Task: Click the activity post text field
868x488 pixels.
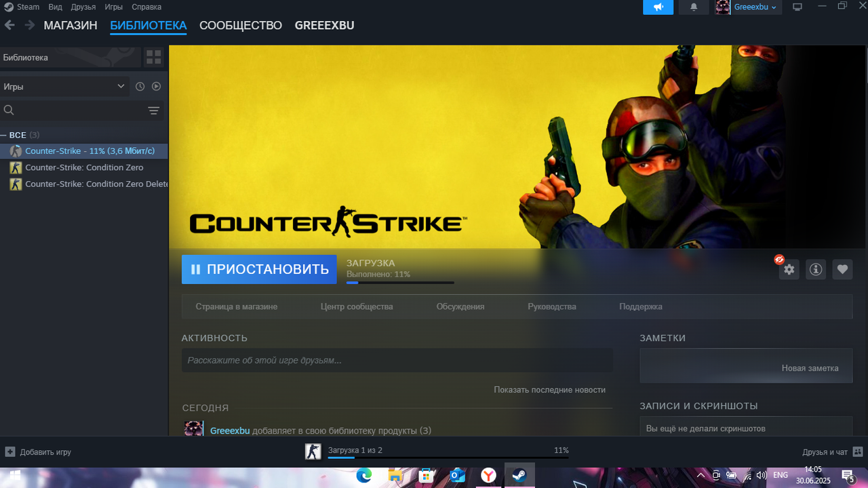Action: pyautogui.click(x=397, y=361)
